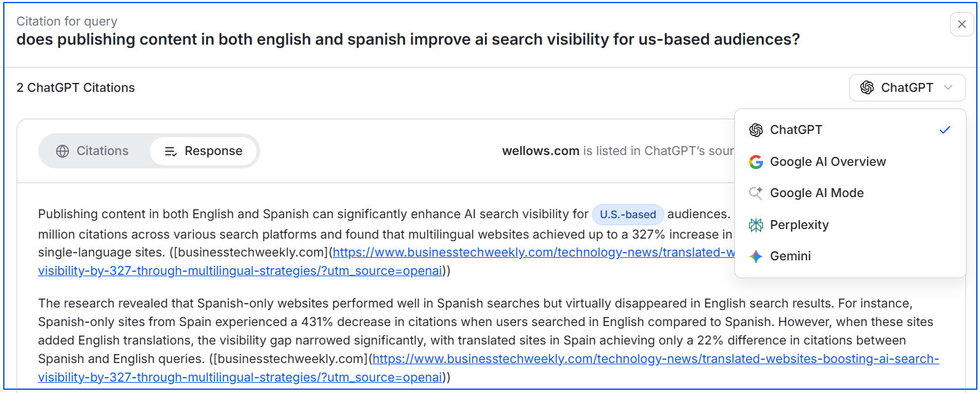This screenshot has width=980, height=393.
Task: Click the globe icon on the Citations tab
Action: (62, 151)
